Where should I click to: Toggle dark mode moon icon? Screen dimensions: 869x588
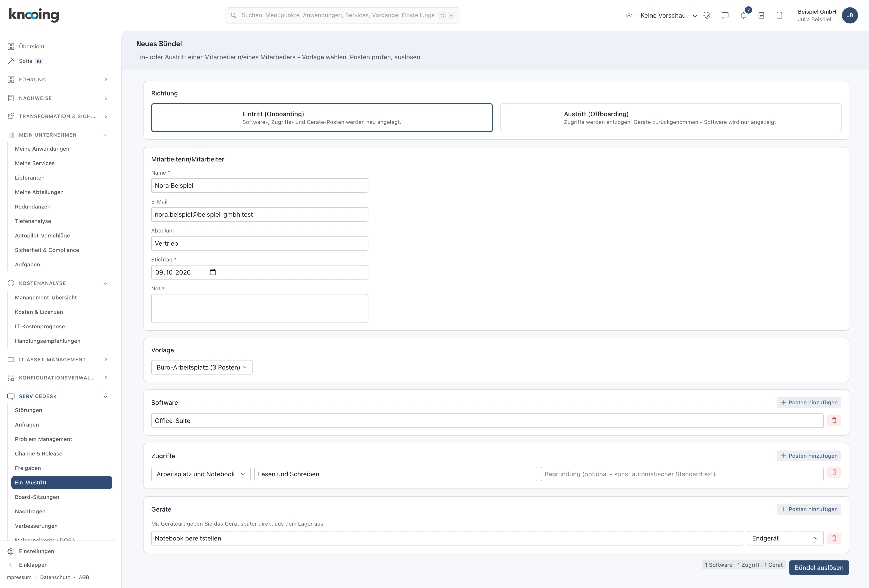click(x=707, y=15)
